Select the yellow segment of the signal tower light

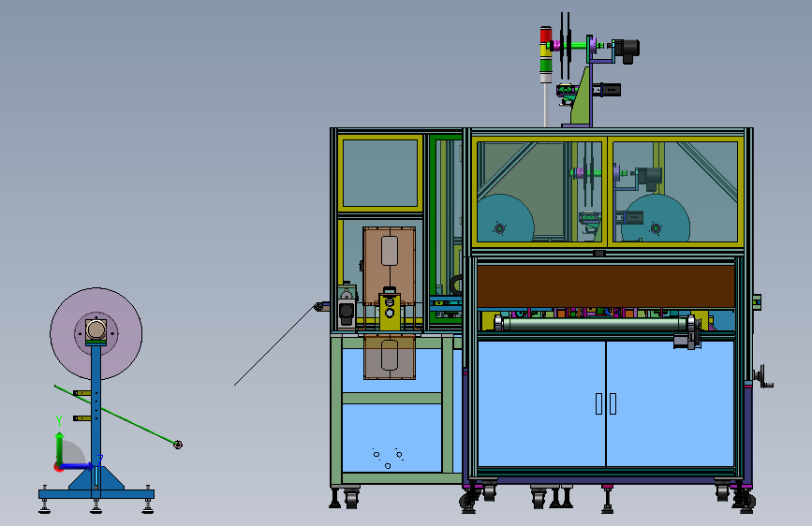point(546,51)
